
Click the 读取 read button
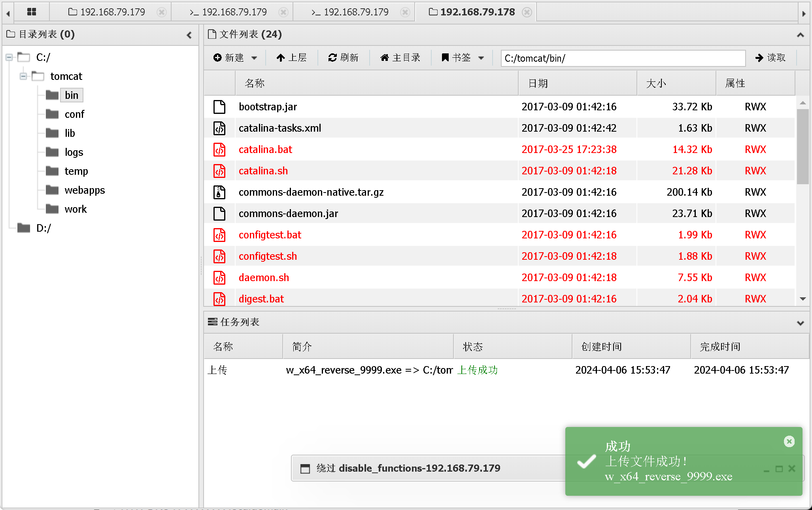pos(770,58)
